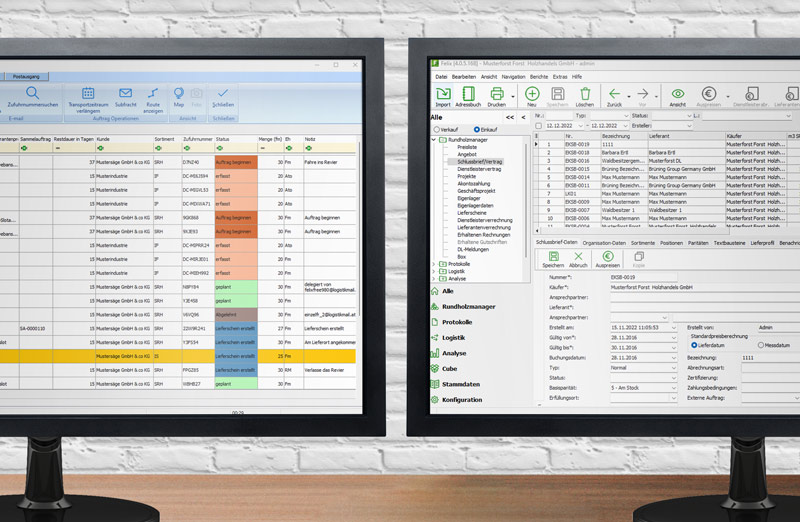Select the Messdatum radio option

[762, 345]
